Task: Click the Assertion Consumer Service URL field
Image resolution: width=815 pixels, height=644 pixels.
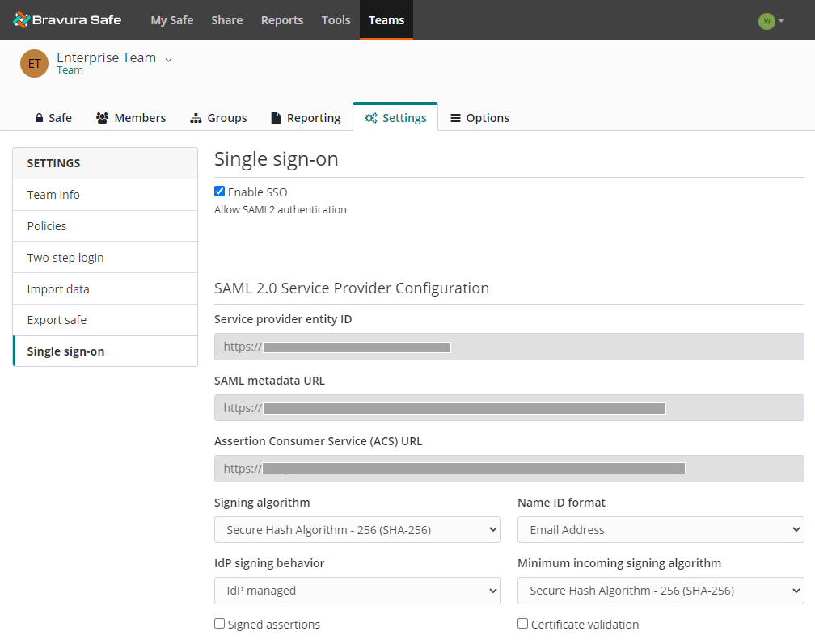Action: pyautogui.click(x=509, y=469)
